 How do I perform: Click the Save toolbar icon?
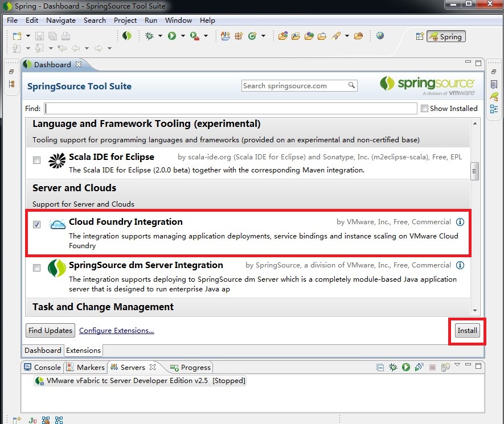click(39, 36)
